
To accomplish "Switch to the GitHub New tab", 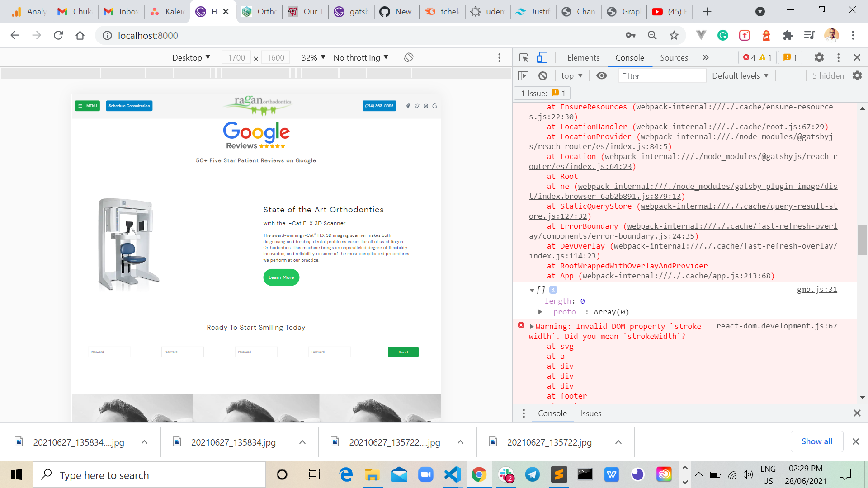I will point(396,12).
